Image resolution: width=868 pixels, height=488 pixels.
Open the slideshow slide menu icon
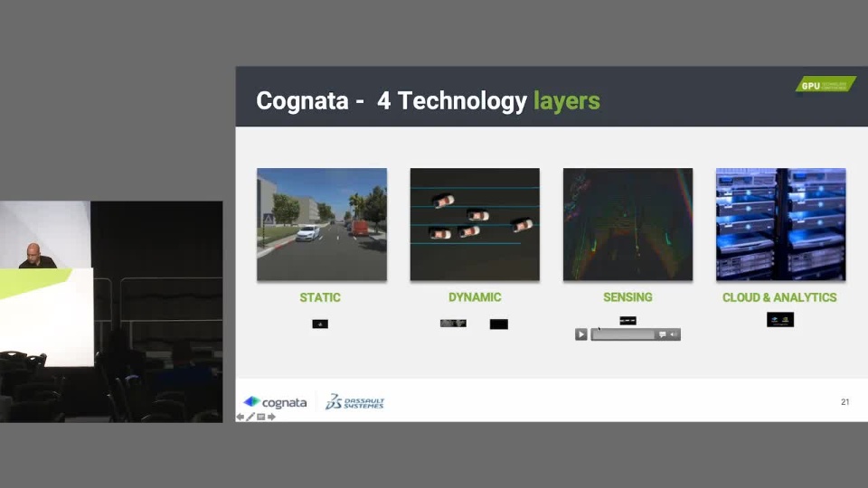[x=260, y=417]
